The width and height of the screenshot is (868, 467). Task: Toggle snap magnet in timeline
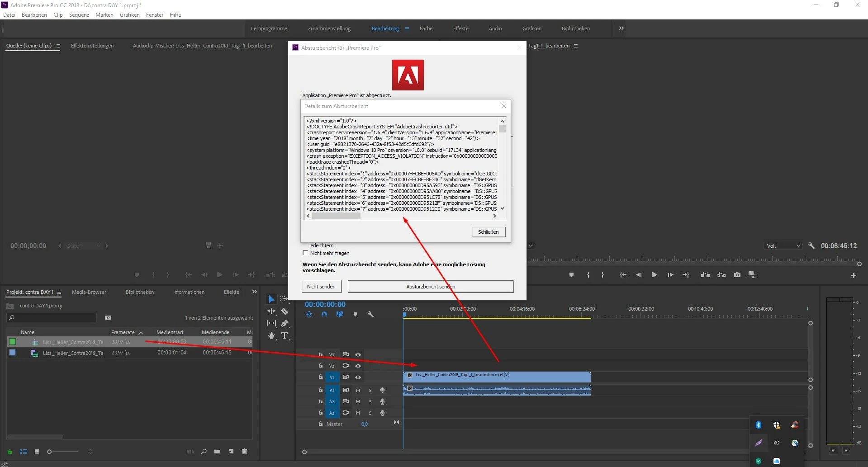324,314
